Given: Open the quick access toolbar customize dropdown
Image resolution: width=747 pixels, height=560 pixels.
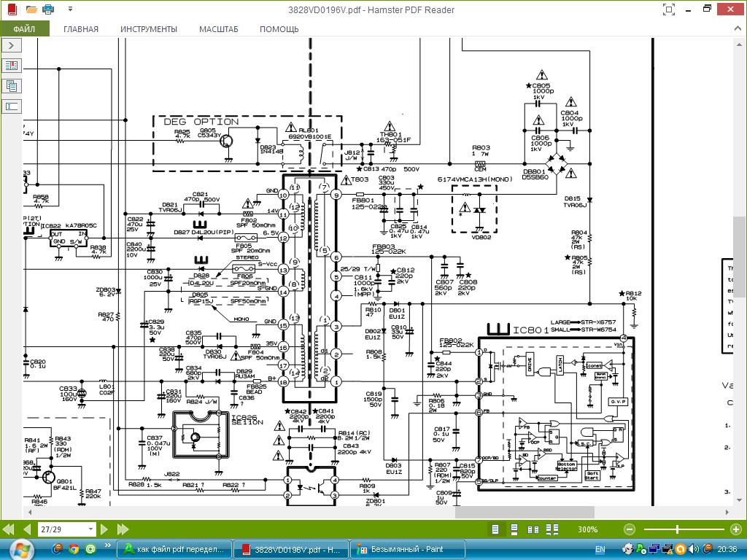Looking at the screenshot, I should pyautogui.click(x=70, y=9).
